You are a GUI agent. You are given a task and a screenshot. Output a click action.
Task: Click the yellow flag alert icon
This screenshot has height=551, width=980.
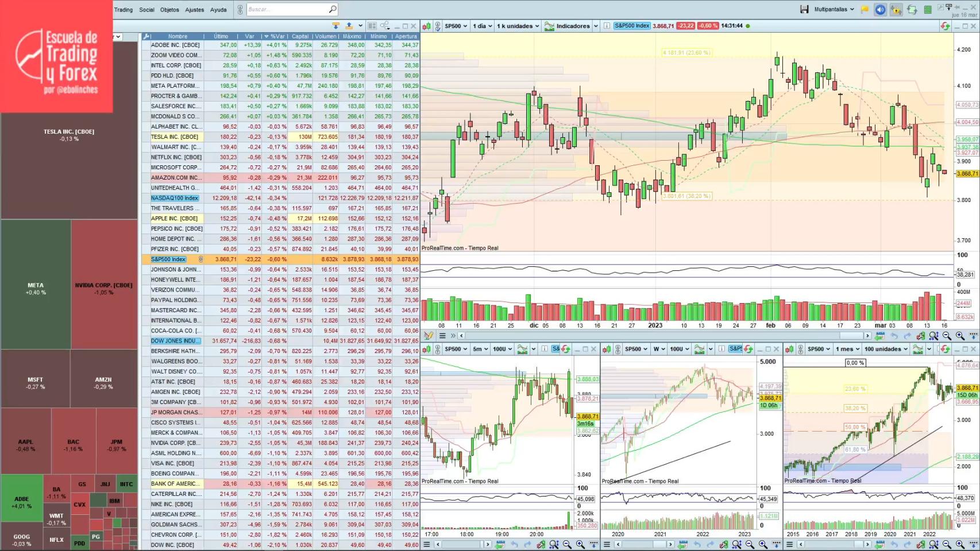coord(865,10)
